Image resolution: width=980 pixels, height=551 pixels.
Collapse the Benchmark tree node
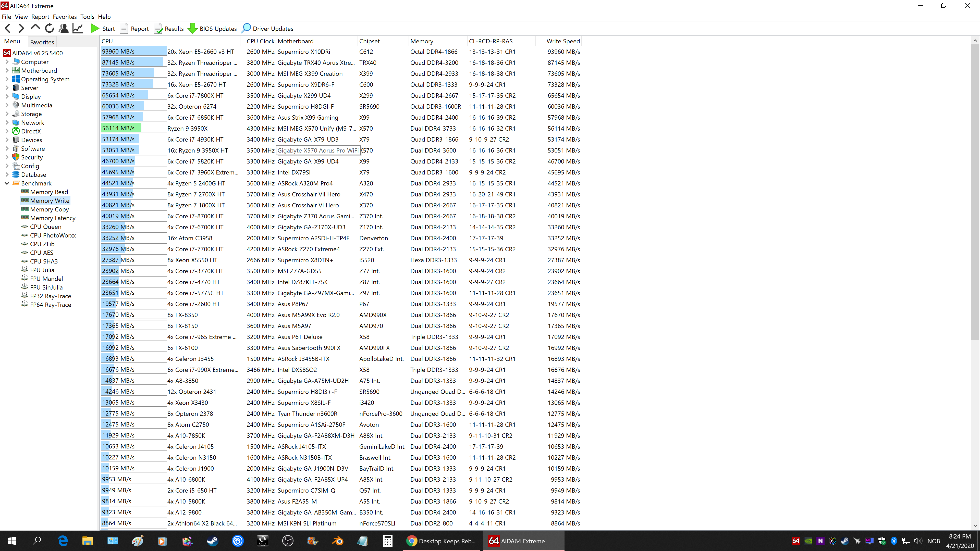[7, 183]
